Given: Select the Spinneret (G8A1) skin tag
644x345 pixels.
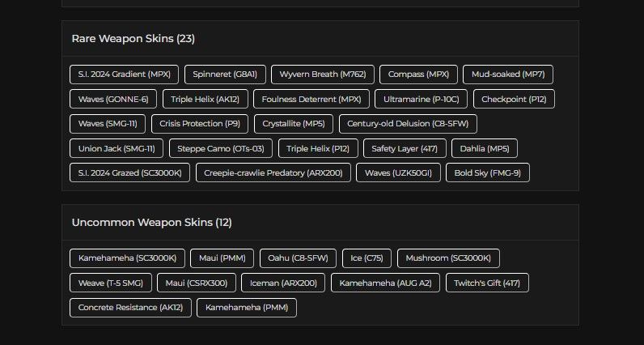Looking at the screenshot, I should (x=225, y=75).
